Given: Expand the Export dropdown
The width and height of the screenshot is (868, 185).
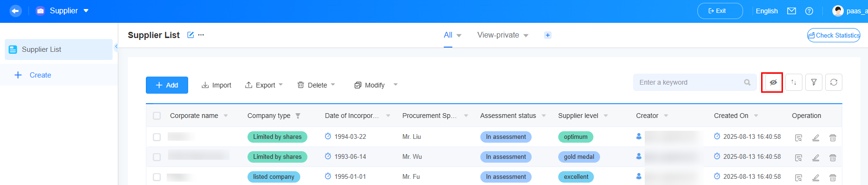Looking at the screenshot, I should point(264,85).
